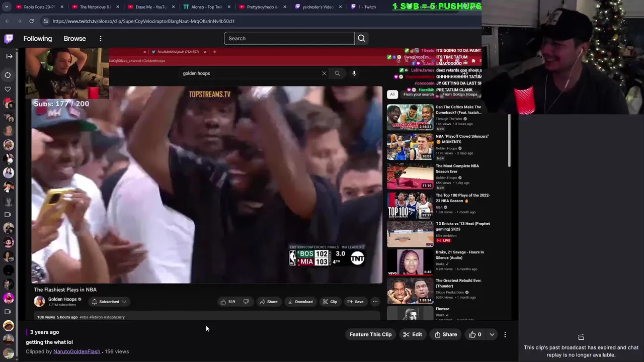Open Golden Hoops channel avatar

click(x=39, y=302)
